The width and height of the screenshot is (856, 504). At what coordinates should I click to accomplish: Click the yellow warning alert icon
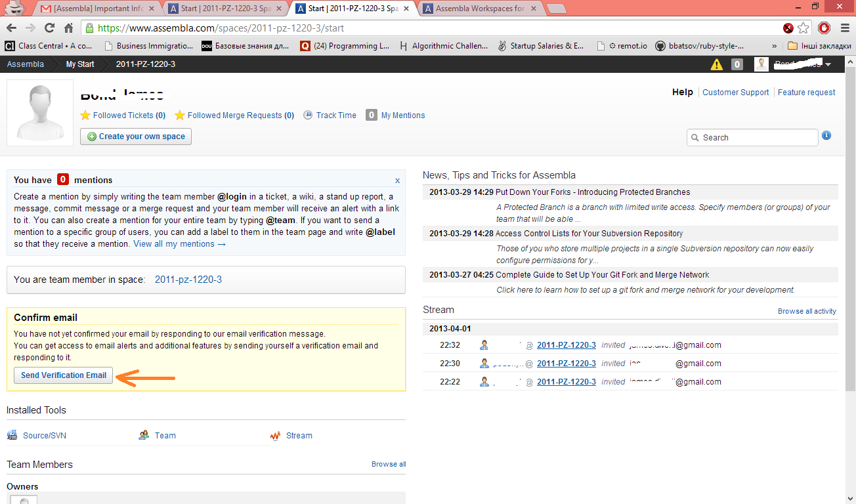716,64
